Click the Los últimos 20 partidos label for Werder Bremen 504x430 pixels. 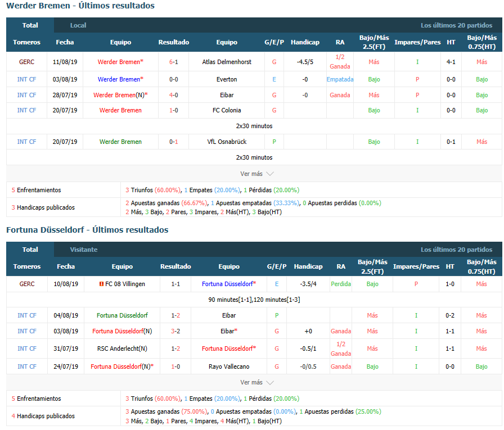click(x=456, y=25)
